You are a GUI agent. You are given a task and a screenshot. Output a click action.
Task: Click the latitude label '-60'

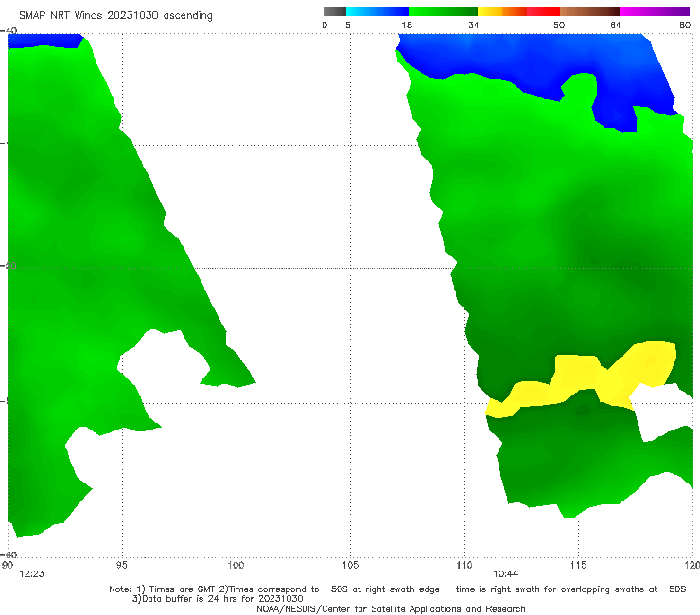pos(9,554)
